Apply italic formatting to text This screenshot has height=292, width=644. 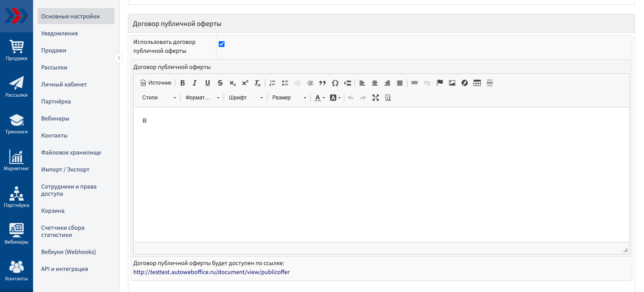click(x=195, y=83)
